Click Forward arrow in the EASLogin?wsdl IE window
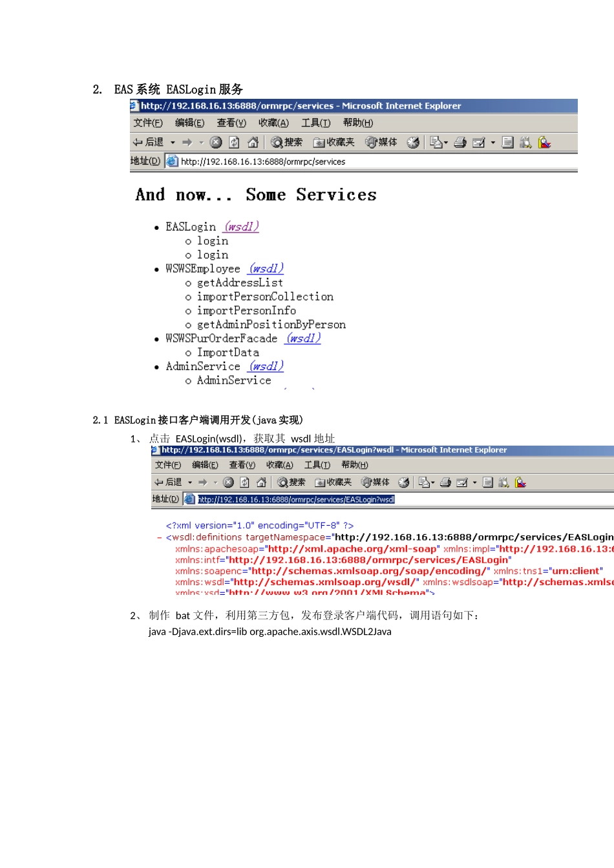 tap(203, 482)
